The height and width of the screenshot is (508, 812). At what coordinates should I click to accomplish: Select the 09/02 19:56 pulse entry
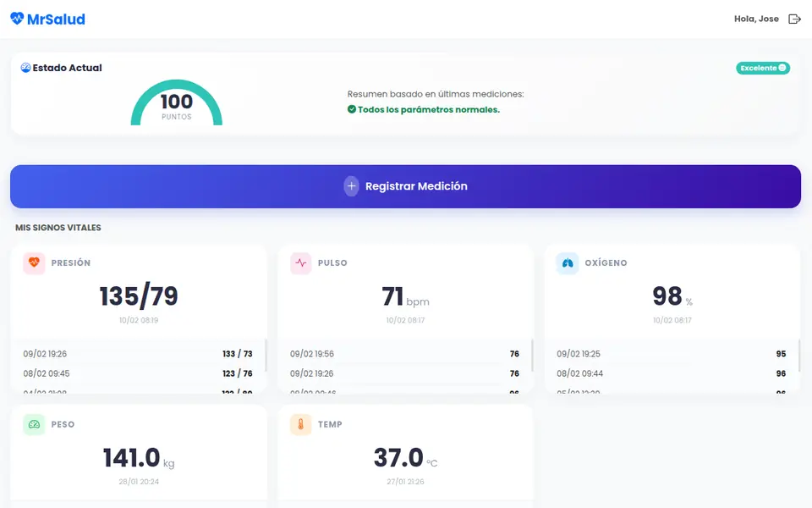[404, 354]
